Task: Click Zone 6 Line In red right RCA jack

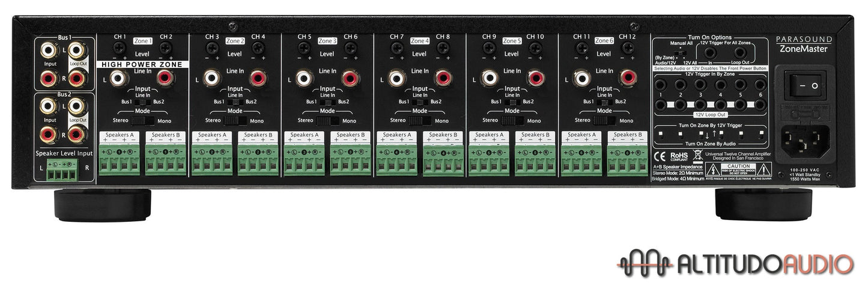Action: pos(628,78)
